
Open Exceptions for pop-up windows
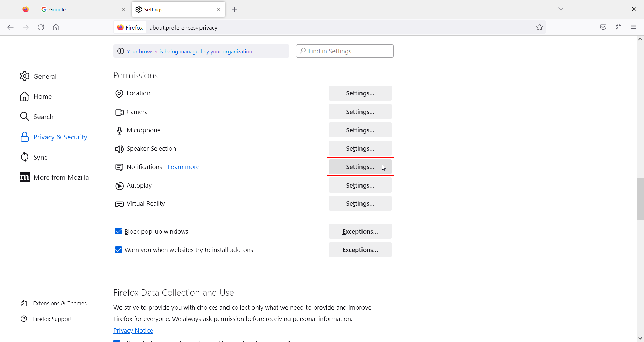pyautogui.click(x=360, y=231)
